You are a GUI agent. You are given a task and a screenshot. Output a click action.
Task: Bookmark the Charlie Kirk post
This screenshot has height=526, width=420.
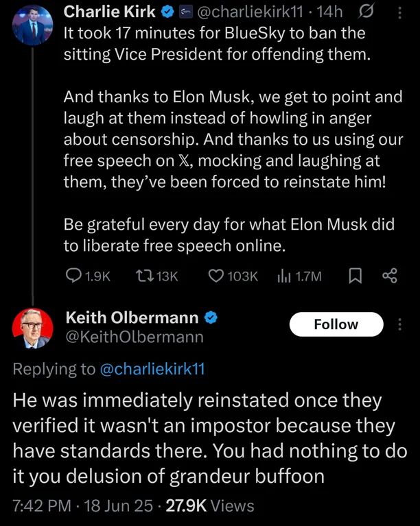click(x=355, y=276)
